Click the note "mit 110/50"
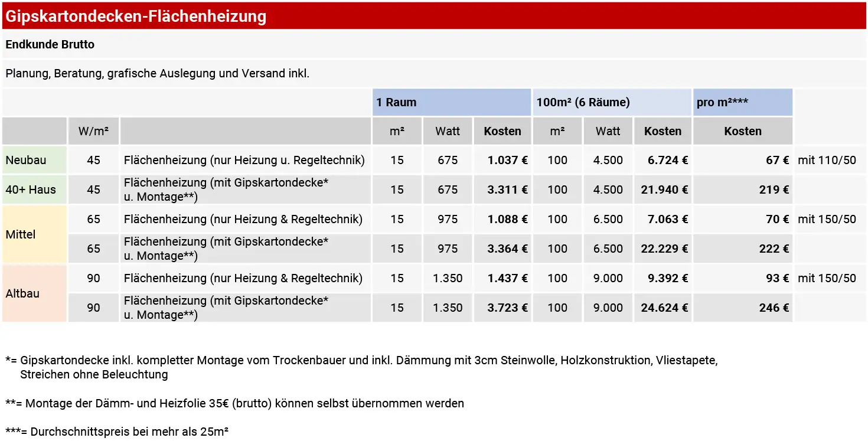Screen dimensions: 868x441 (x=827, y=160)
